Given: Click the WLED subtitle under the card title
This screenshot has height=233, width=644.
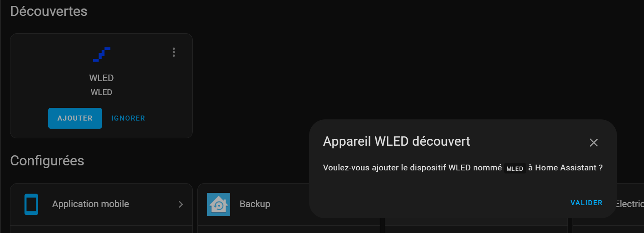Looking at the screenshot, I should [x=101, y=92].
